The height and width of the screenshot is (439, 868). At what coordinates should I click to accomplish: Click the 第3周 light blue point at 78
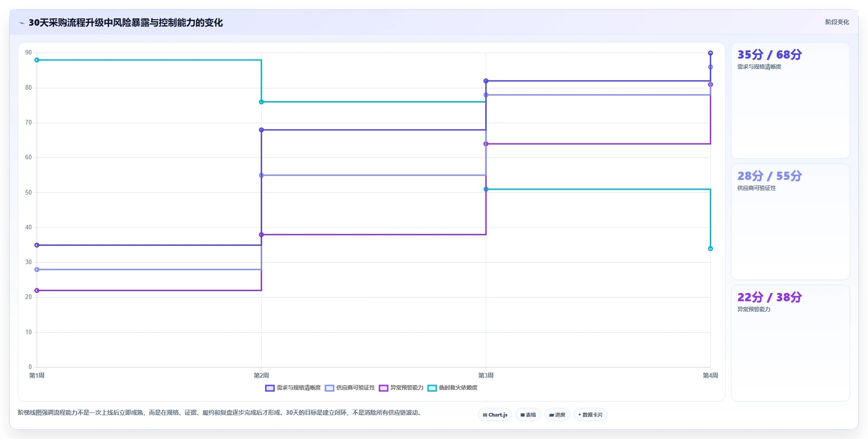coord(486,95)
